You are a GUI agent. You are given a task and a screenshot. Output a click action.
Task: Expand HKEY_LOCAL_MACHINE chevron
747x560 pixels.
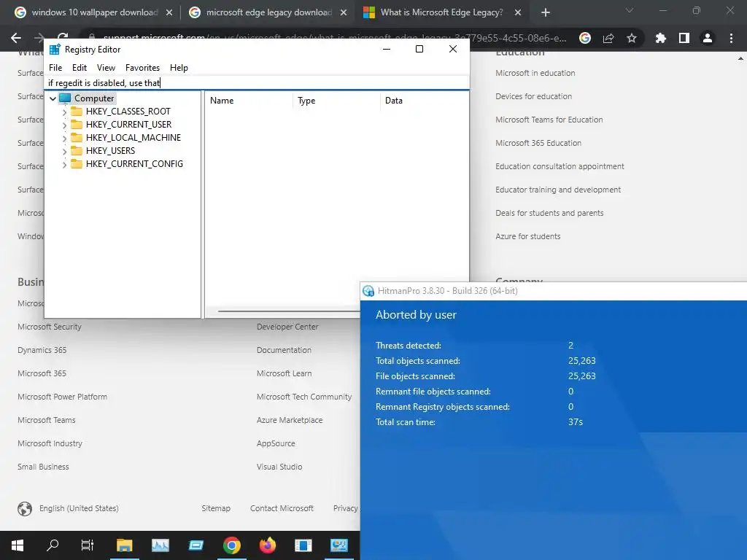click(x=64, y=138)
